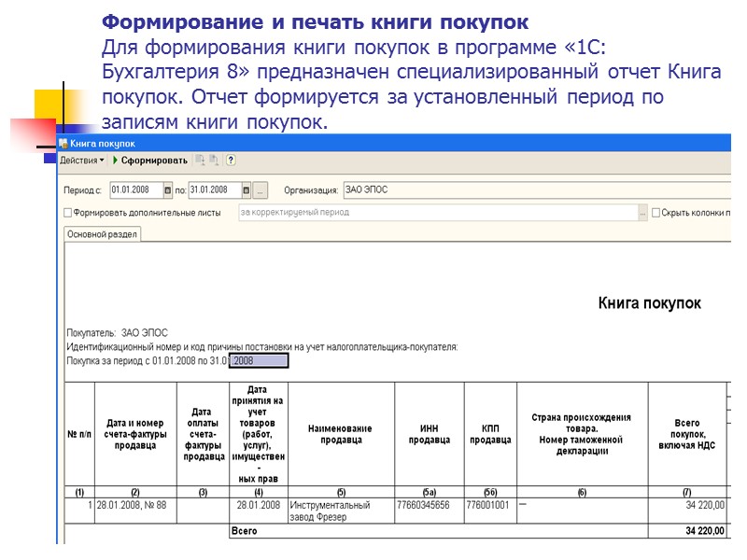This screenshot has height=560, width=747.
Task: Click the column number (4) cell
Action: coord(259,492)
